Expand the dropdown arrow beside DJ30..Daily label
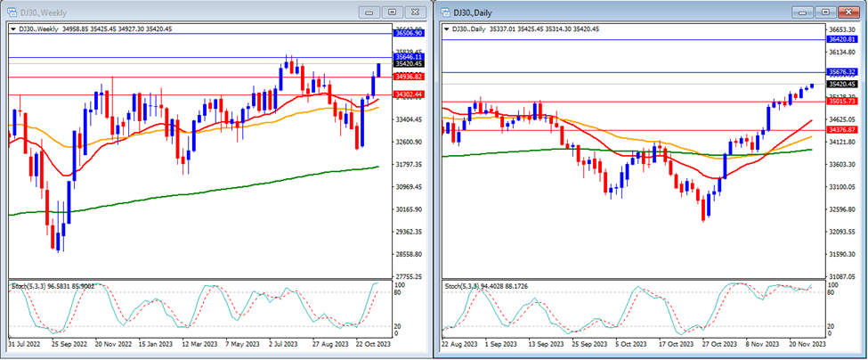The height and width of the screenshot is (360, 868). 446,29
